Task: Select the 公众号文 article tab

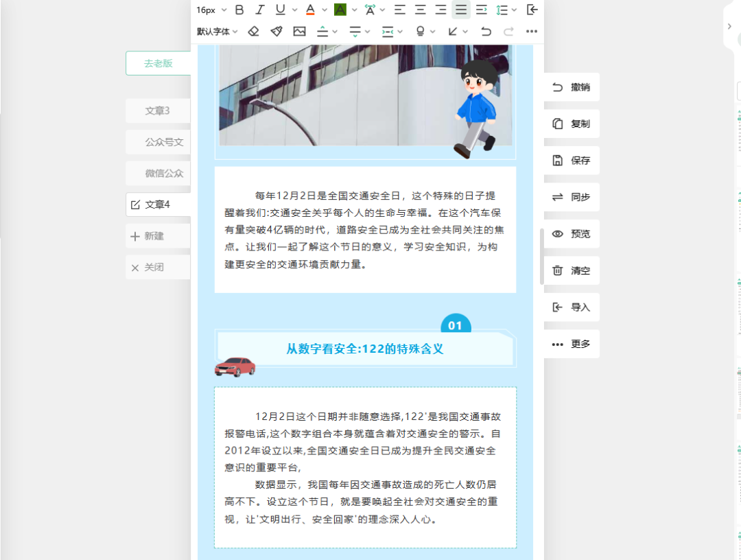Action: click(158, 142)
